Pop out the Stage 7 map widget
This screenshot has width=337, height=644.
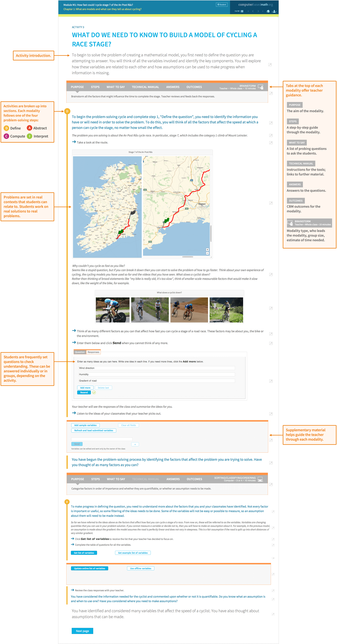click(271, 203)
